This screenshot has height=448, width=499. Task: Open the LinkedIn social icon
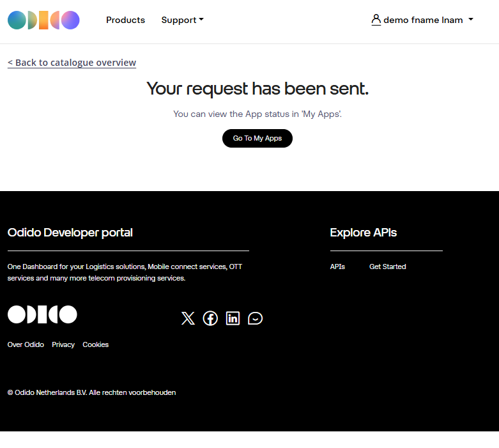click(233, 318)
